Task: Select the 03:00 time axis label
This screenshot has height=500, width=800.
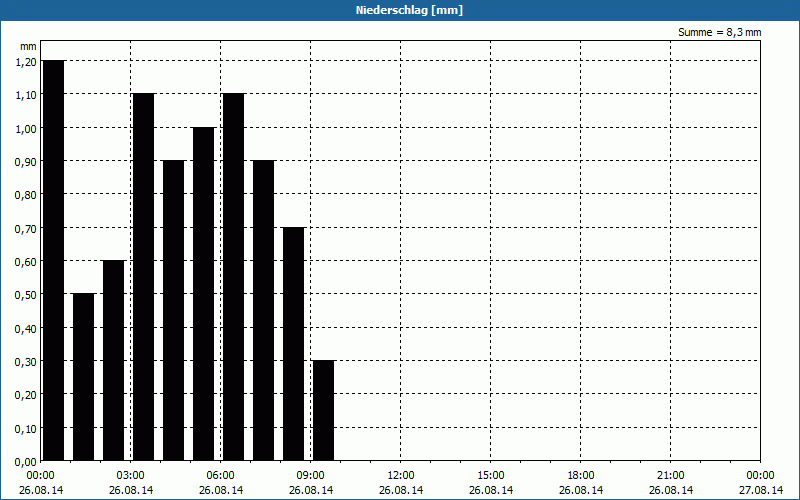Action: point(131,476)
